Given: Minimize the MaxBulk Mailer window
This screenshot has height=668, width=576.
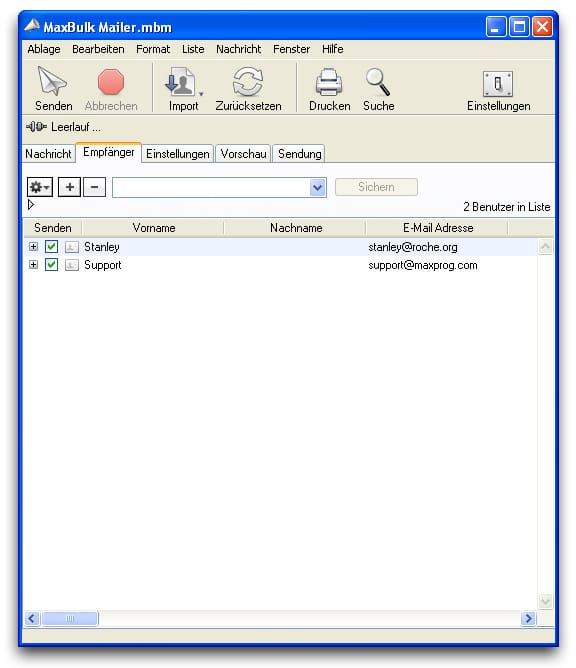Looking at the screenshot, I should [496, 27].
